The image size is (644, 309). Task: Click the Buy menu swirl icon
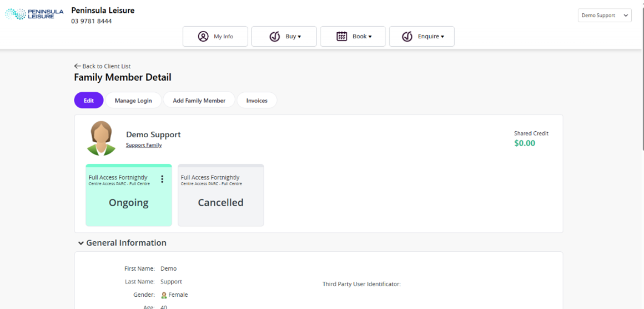coord(274,37)
